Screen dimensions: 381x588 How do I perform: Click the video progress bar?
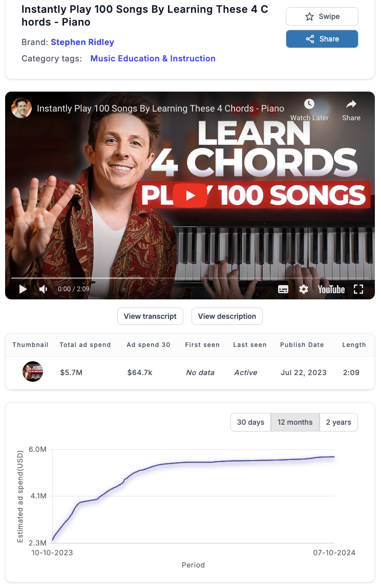point(190,278)
